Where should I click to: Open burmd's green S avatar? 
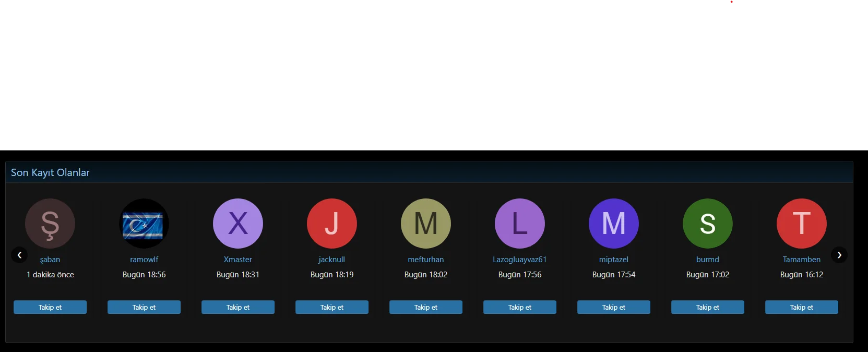708,224
